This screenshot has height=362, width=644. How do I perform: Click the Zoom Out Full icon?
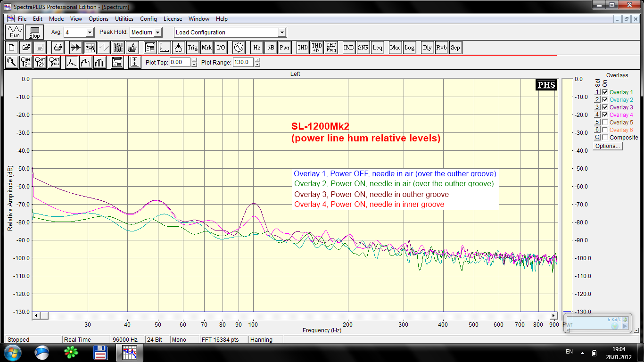coord(54,62)
